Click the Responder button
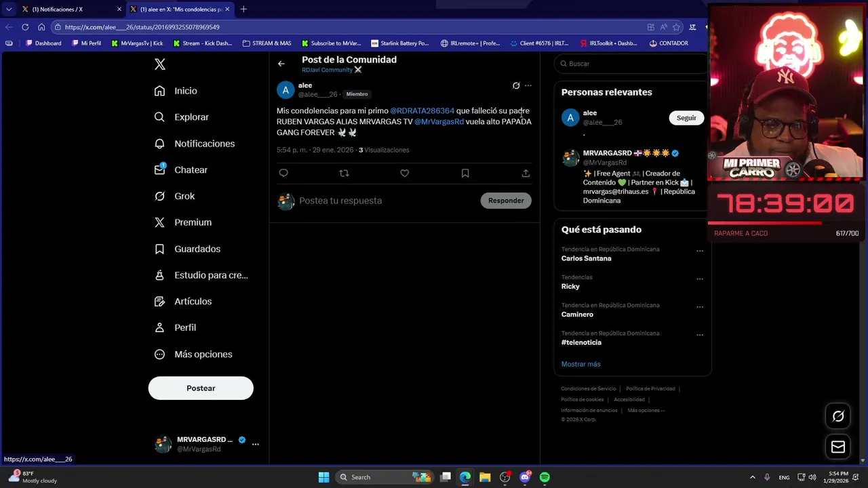 point(506,201)
